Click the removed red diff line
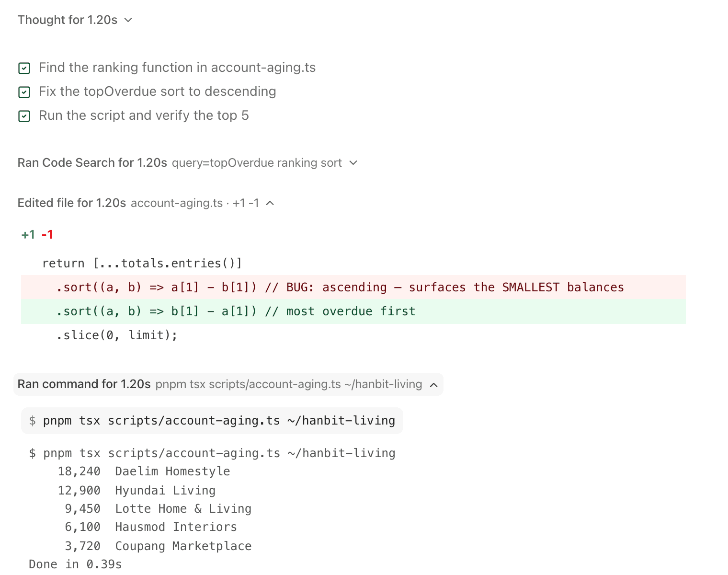This screenshot has width=728, height=575. tap(353, 287)
